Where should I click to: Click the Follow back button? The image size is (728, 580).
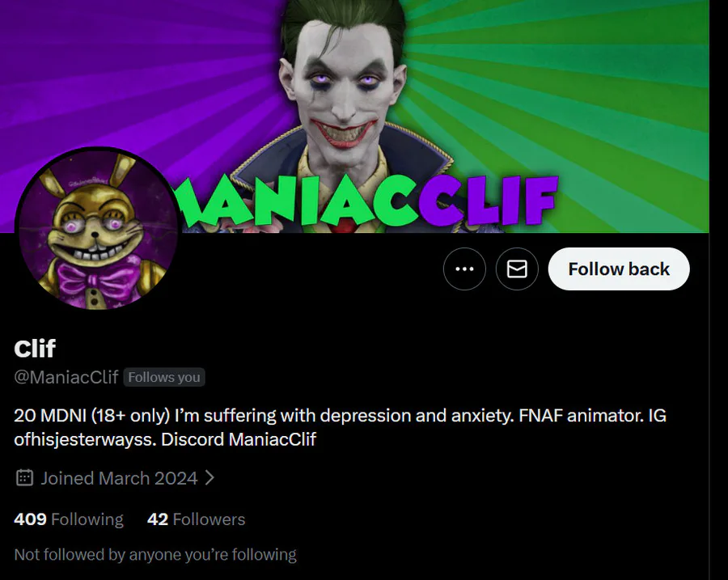click(x=619, y=269)
